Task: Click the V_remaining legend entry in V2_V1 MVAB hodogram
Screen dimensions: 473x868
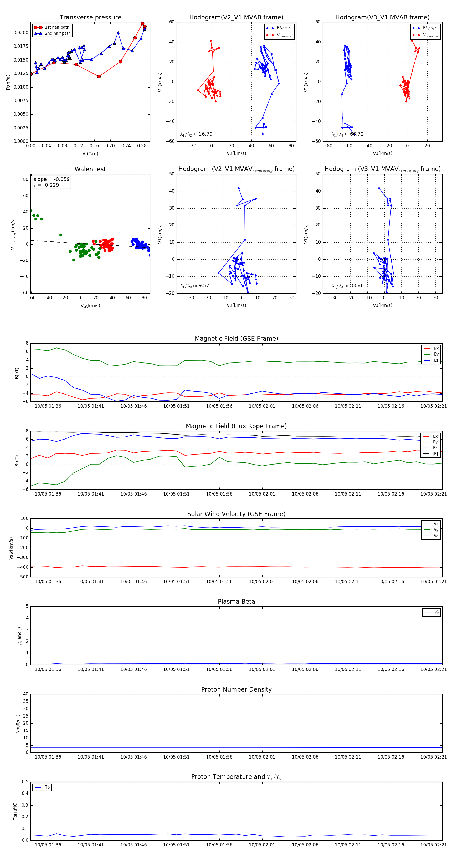Action: 279,35
